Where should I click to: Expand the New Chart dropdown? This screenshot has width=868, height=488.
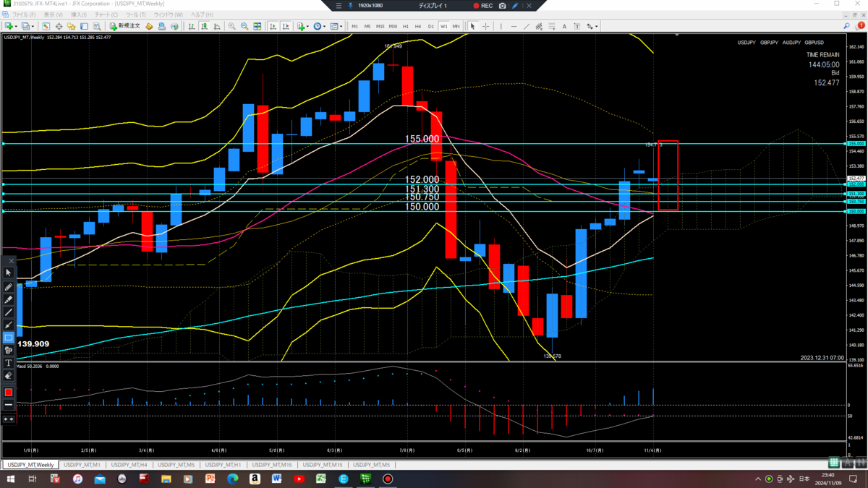click(17, 26)
